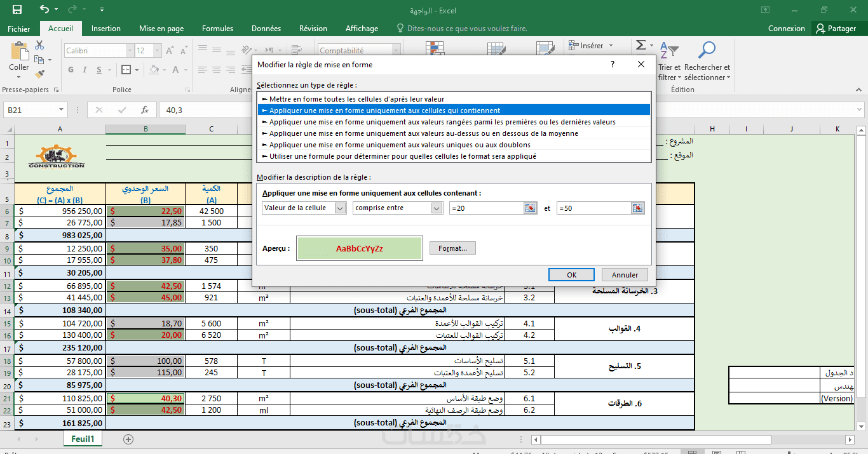Image resolution: width=868 pixels, height=454 pixels.
Task: Undo the last action
Action: 44,10
